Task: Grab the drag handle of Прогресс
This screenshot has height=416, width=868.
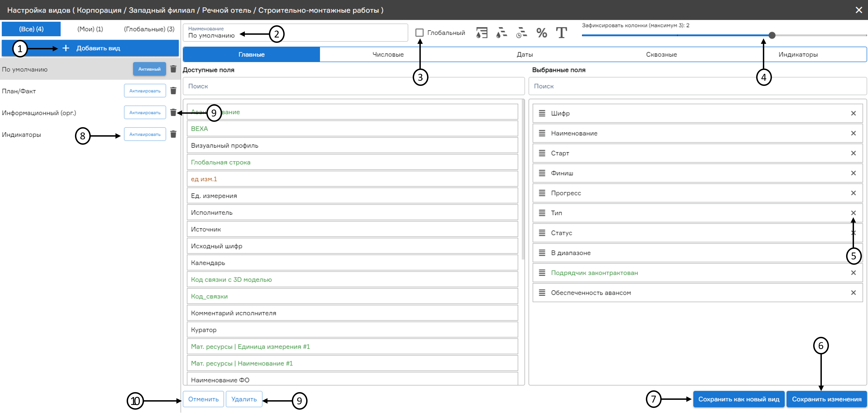Action: click(542, 193)
